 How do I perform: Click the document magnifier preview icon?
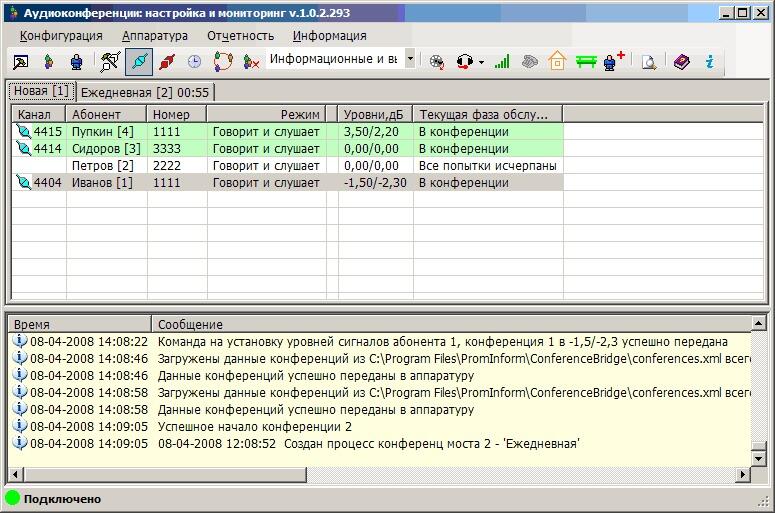pyautogui.click(x=648, y=62)
